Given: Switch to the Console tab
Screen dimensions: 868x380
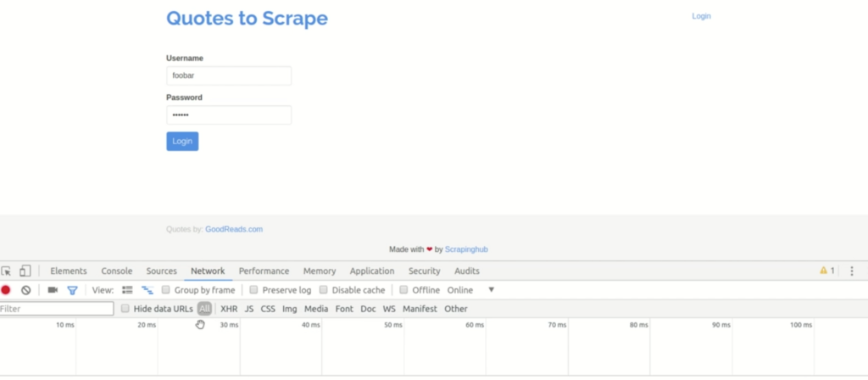Looking at the screenshot, I should pyautogui.click(x=117, y=271).
